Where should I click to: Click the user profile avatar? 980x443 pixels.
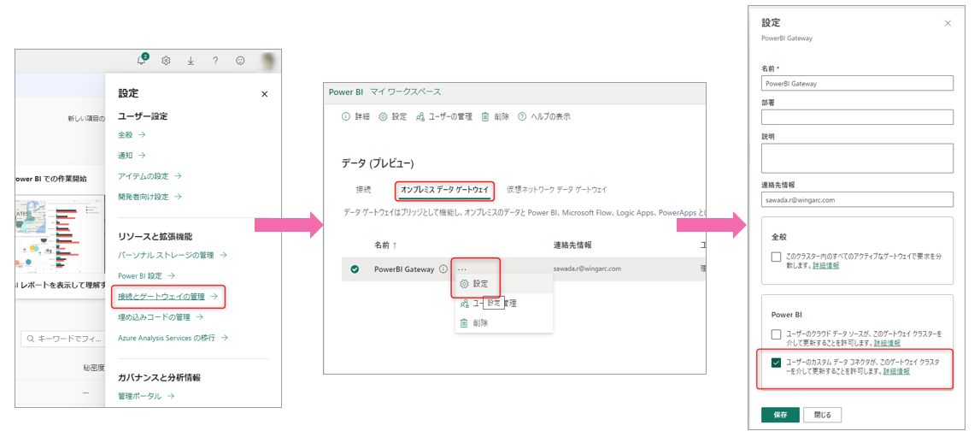click(267, 60)
